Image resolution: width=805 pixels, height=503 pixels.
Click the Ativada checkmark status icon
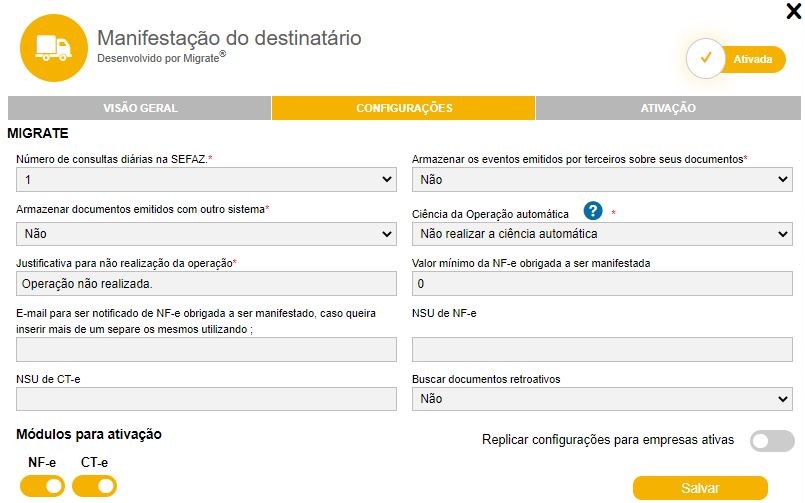(x=706, y=59)
